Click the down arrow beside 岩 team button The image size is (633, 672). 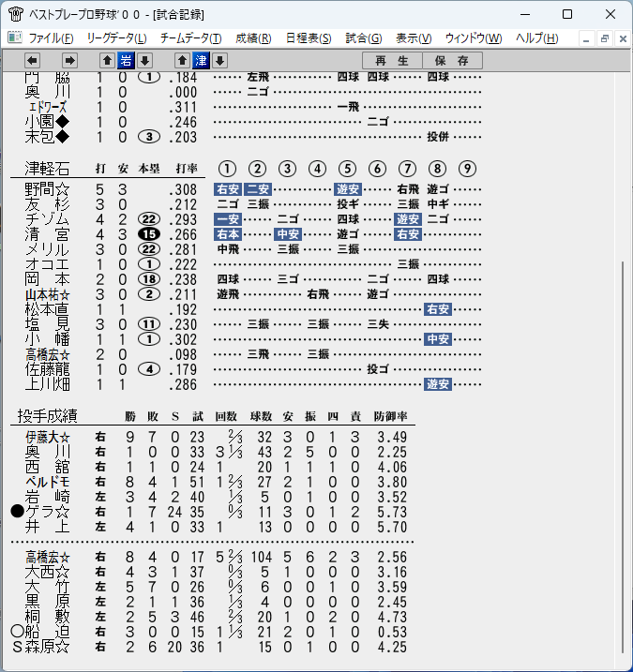pos(145,60)
